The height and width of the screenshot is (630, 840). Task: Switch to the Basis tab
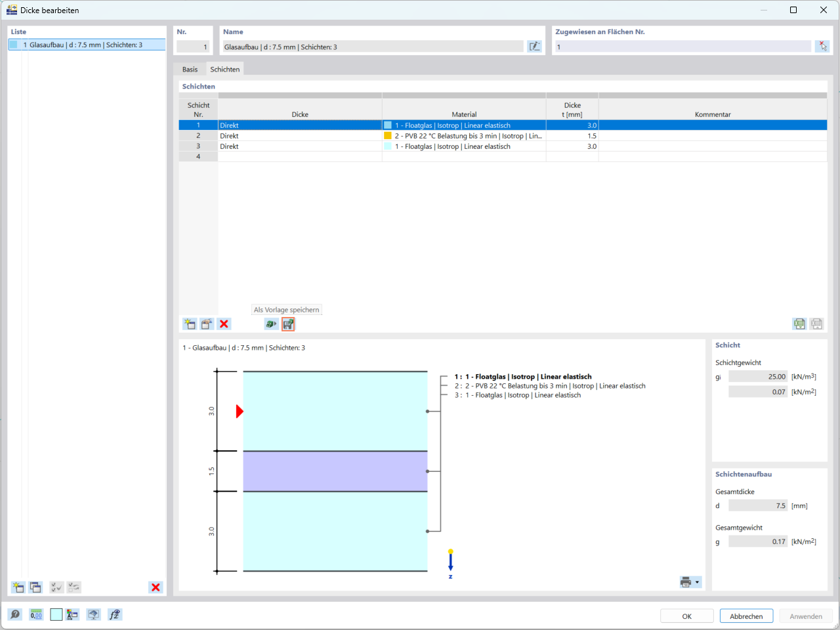point(190,68)
